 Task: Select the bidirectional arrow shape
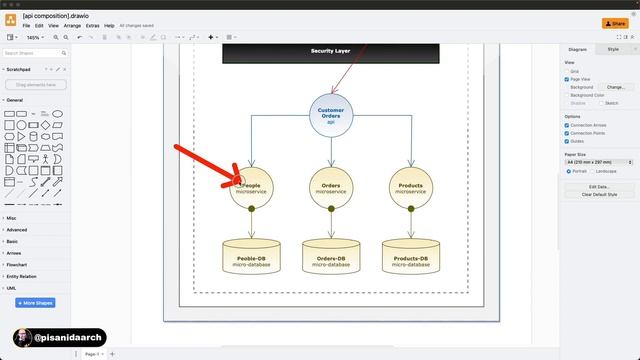pyautogui.click(x=45, y=182)
